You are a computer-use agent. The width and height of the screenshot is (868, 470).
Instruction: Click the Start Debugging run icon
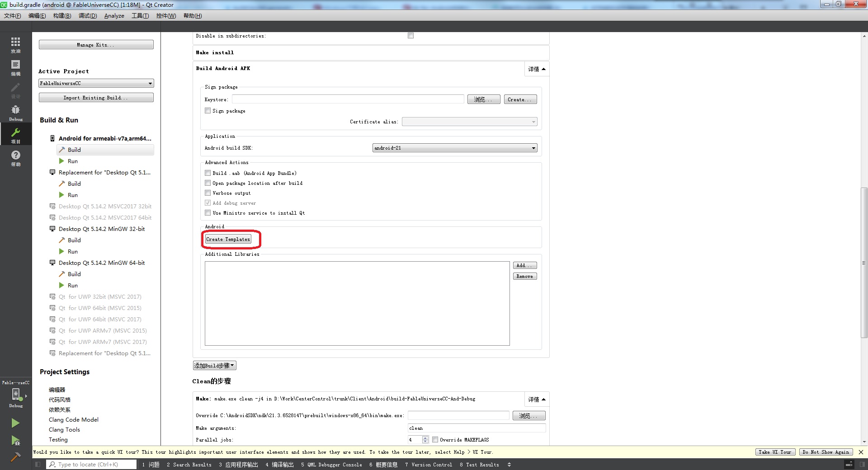[x=15, y=440]
